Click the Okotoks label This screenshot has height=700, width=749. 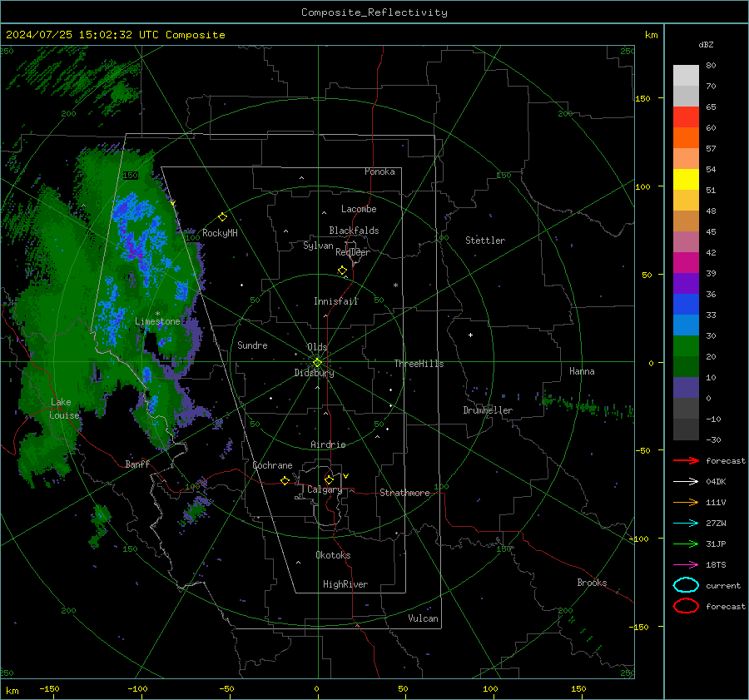[x=333, y=555]
